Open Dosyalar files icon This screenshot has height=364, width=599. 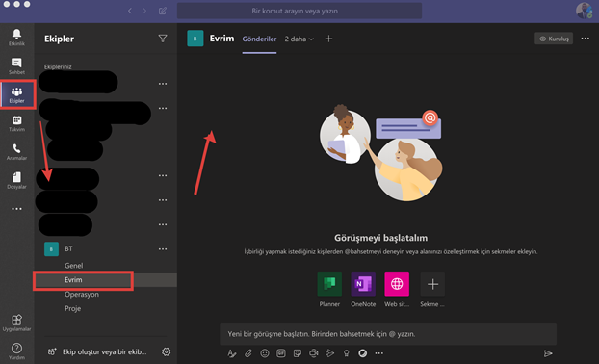(16, 180)
